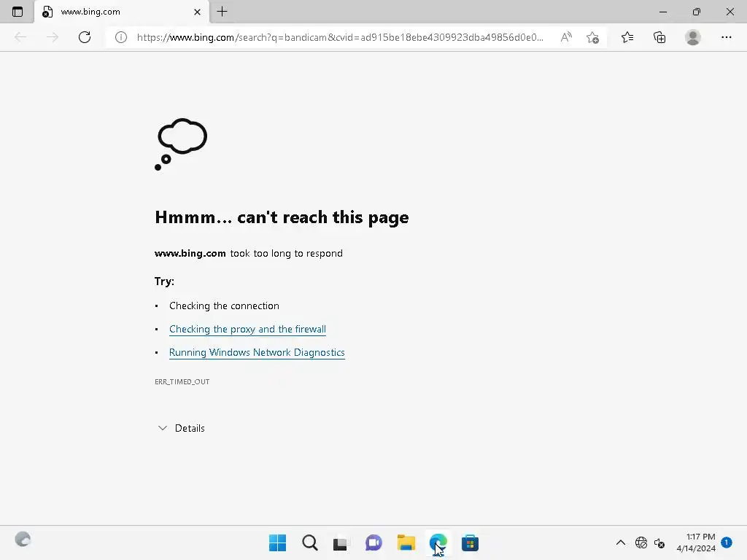Go back to the previous page
The width and height of the screenshot is (747, 560).
pyautogui.click(x=20, y=37)
